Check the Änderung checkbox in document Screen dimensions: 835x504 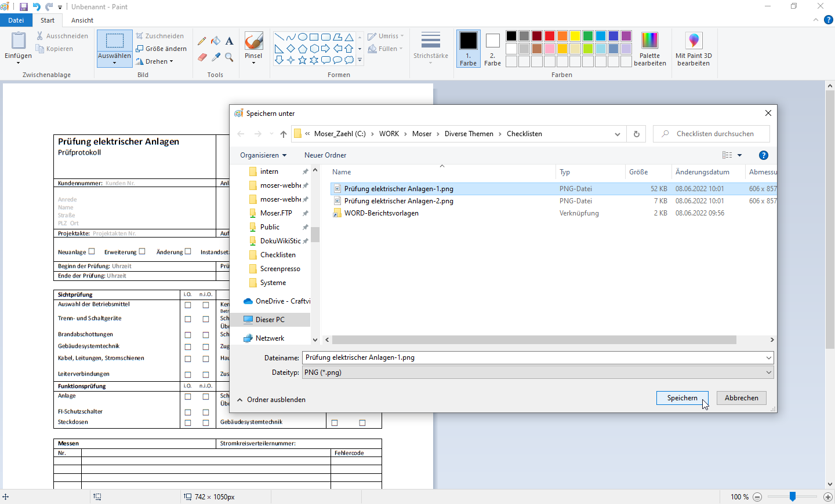(x=188, y=251)
